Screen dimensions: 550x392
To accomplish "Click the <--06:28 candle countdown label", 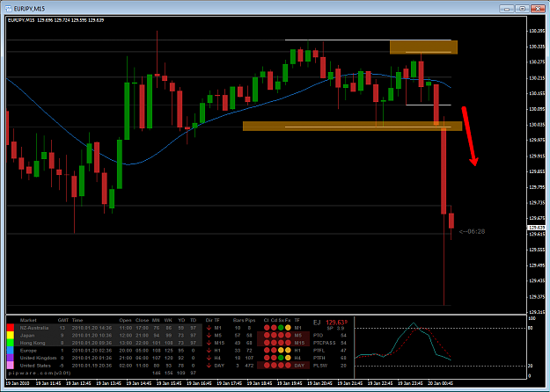I will [472, 231].
